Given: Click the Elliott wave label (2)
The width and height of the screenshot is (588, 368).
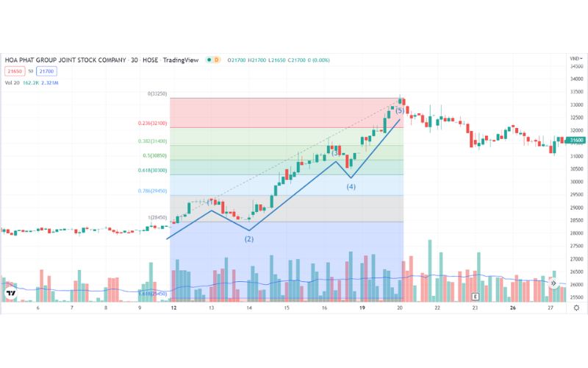Looking at the screenshot, I should point(249,238).
